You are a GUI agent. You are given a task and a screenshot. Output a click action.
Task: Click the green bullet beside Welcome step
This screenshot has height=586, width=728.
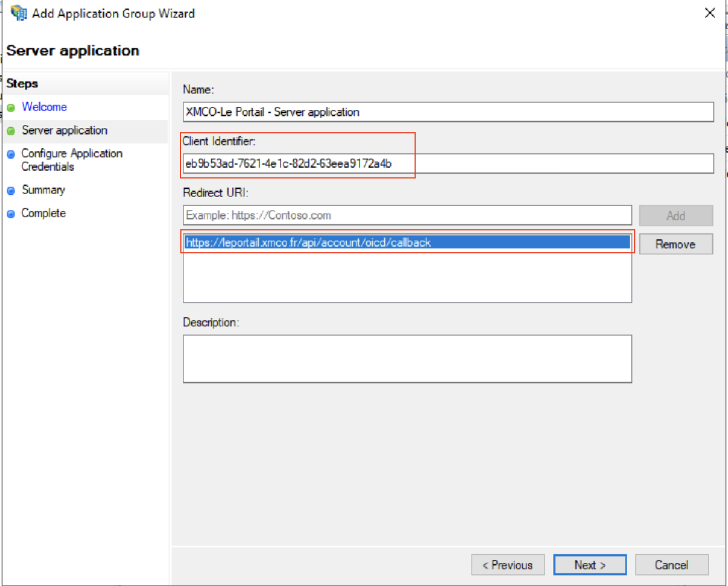[11, 108]
